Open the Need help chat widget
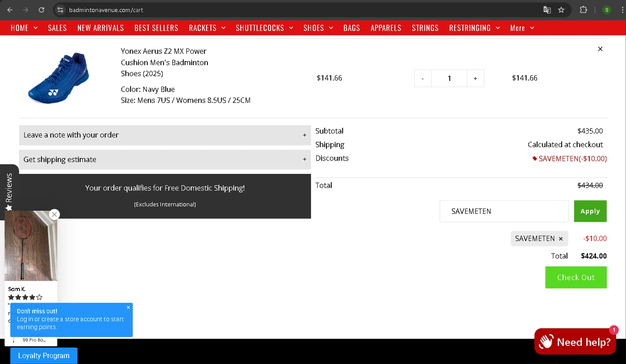 (575, 342)
